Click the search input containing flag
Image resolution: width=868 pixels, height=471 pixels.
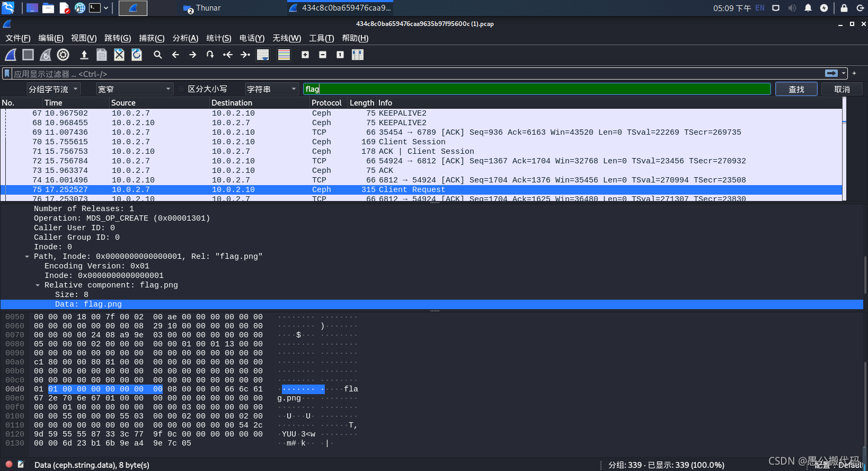click(537, 89)
